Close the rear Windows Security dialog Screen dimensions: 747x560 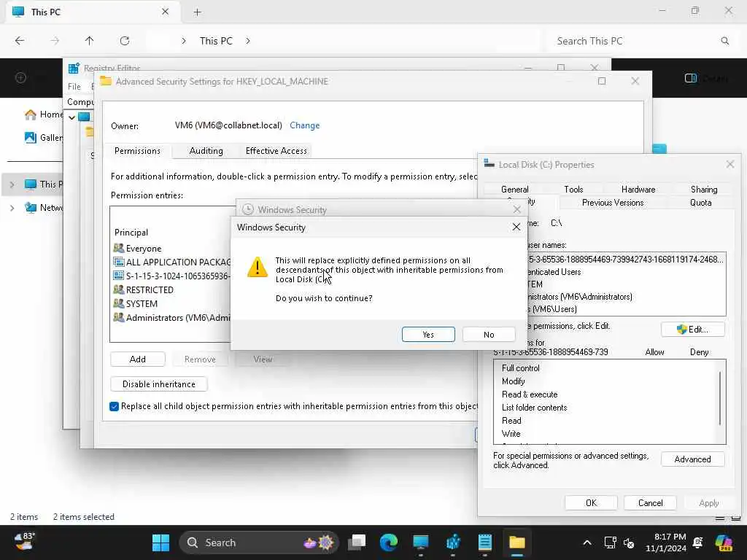pyautogui.click(x=517, y=209)
